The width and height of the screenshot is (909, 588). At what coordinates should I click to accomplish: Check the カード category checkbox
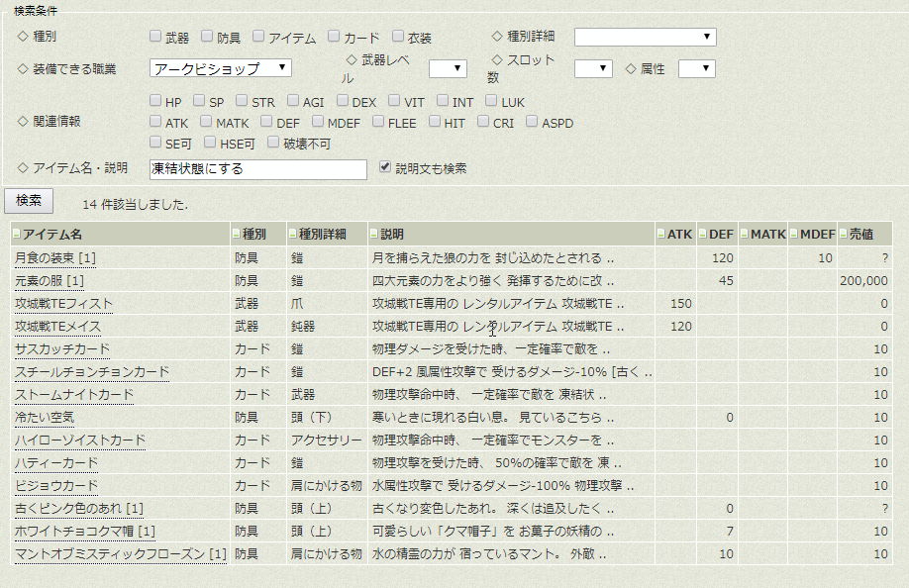pyautogui.click(x=334, y=37)
